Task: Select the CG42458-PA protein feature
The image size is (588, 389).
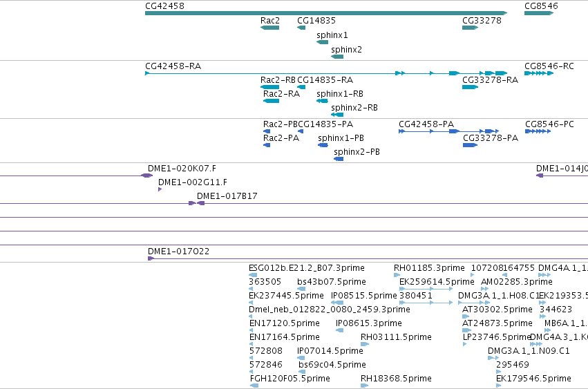Action: (449, 131)
